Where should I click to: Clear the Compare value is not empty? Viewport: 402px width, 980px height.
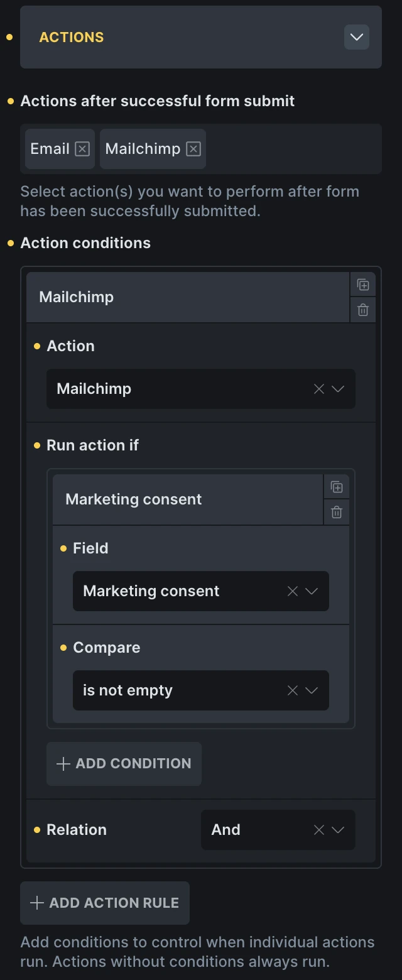click(x=293, y=690)
